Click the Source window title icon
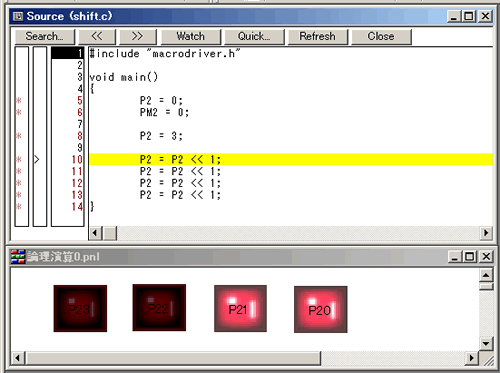This screenshot has width=500, height=373. click(18, 16)
